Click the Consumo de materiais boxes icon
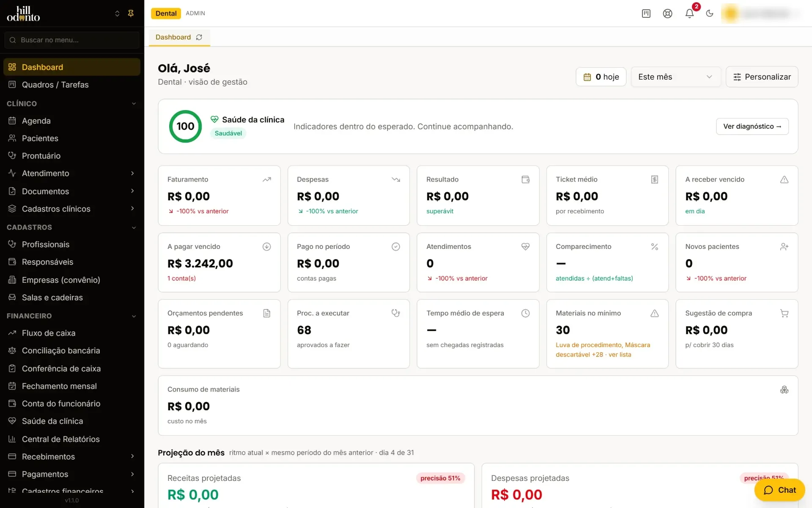 click(784, 389)
